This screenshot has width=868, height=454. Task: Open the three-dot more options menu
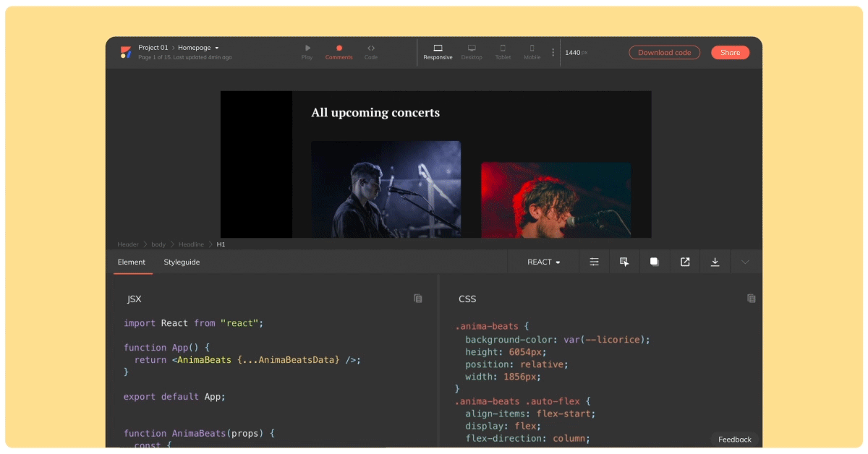pos(553,53)
